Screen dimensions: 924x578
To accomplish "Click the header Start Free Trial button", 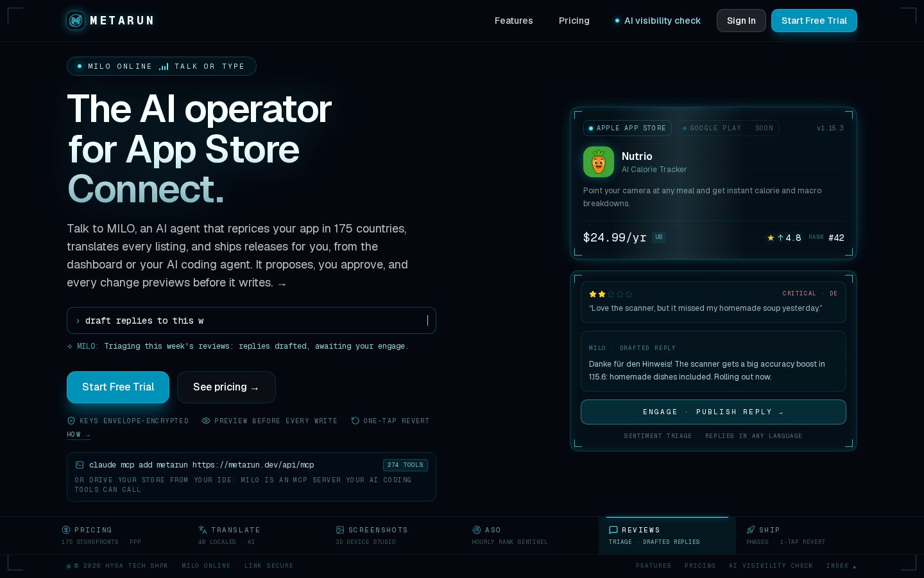I will pyautogui.click(x=814, y=21).
